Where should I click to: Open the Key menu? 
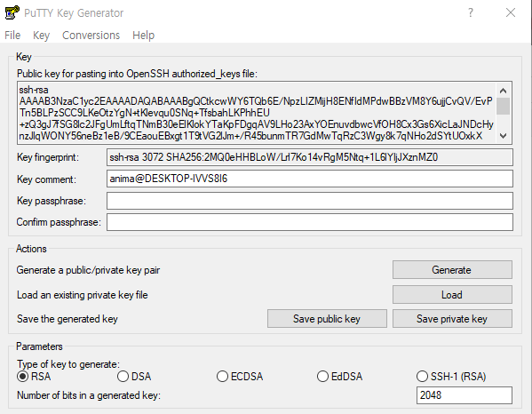41,36
